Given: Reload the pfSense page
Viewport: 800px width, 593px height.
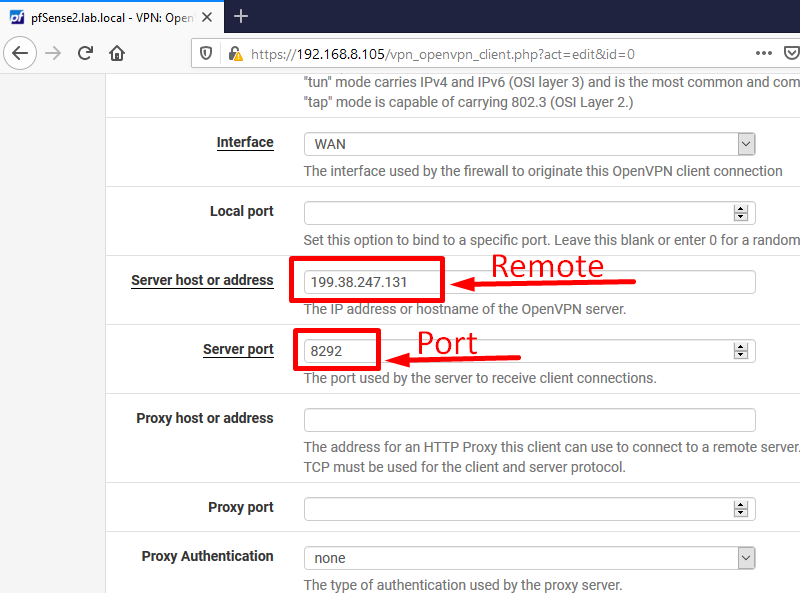Looking at the screenshot, I should [85, 53].
